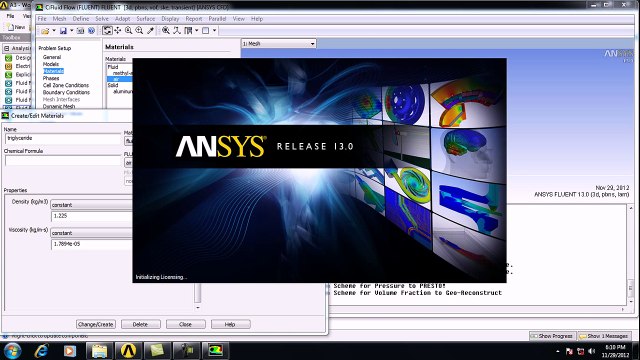Select the pan (four-arrow) tool icon
The height and width of the screenshot is (360, 640).
click(118, 31)
